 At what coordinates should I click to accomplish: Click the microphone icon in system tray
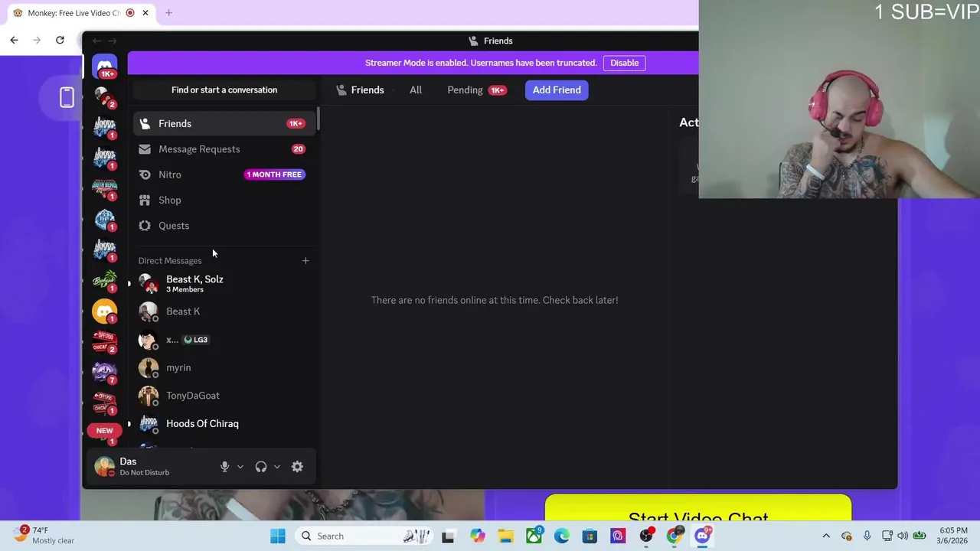tap(867, 536)
